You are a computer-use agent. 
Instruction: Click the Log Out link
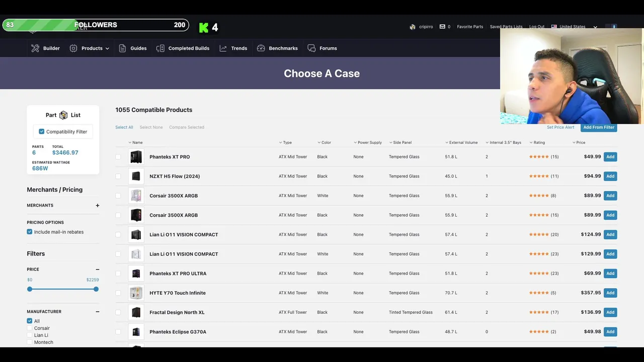coord(537,27)
